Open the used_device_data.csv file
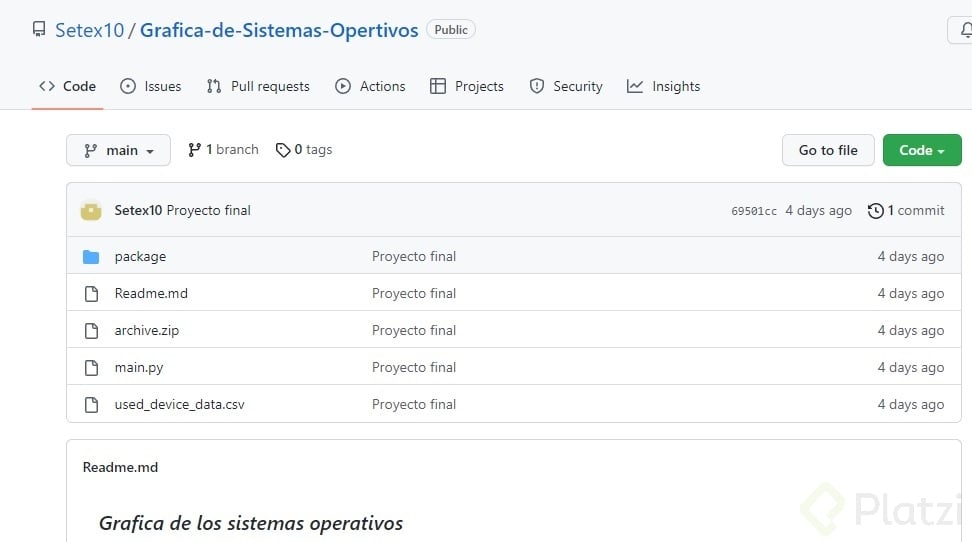The image size is (972, 542). [180, 404]
